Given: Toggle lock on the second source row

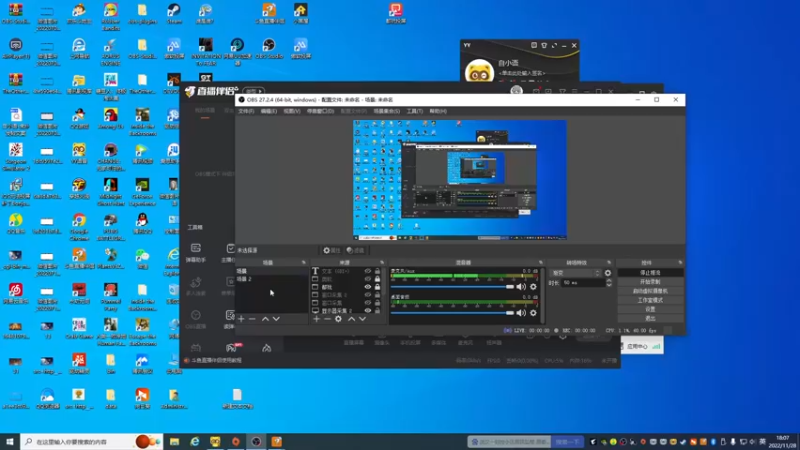Looking at the screenshot, I should pos(378,279).
